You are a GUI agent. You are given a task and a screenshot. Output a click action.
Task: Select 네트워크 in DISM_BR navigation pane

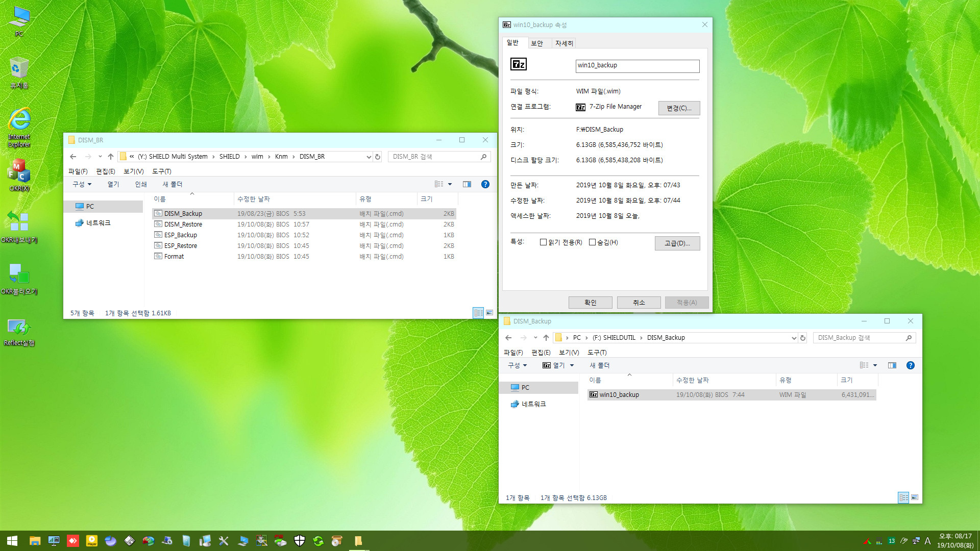[x=99, y=223]
